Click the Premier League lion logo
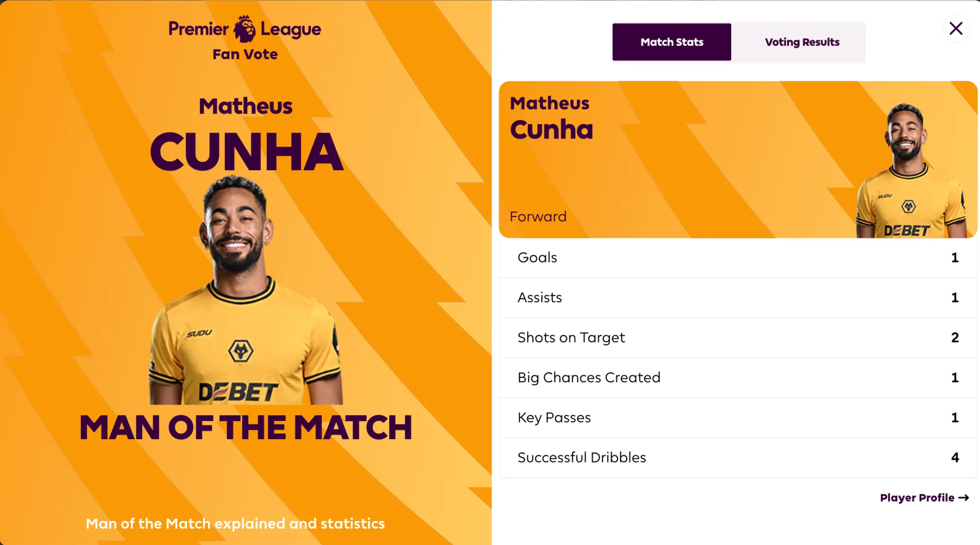The image size is (980, 545). pos(244,29)
